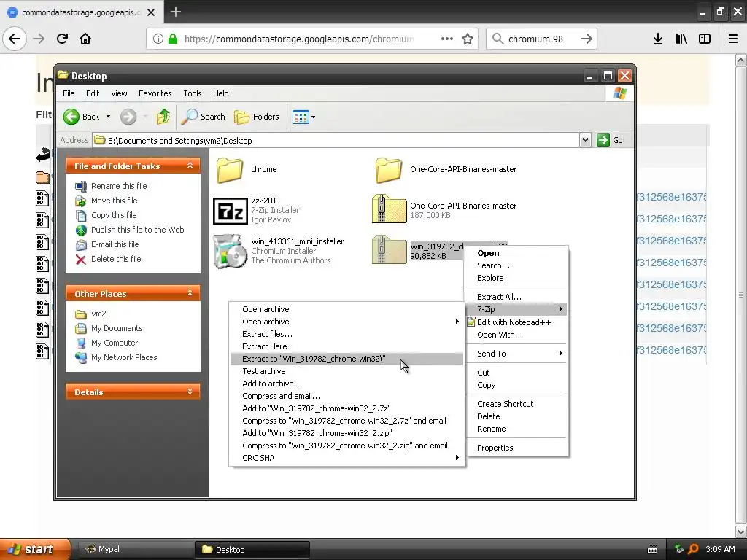Viewport: 747px width, 560px height.
Task: Open the View menu in Explorer
Action: (x=119, y=93)
